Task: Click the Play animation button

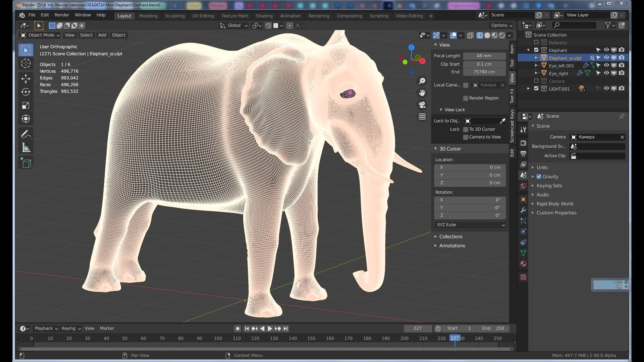Action: (x=270, y=328)
